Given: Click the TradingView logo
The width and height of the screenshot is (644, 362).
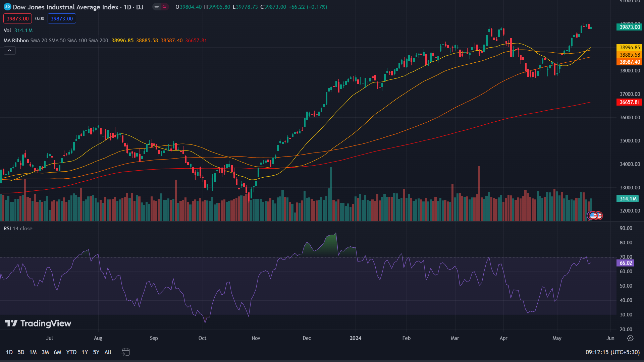Looking at the screenshot, I should 38,323.
